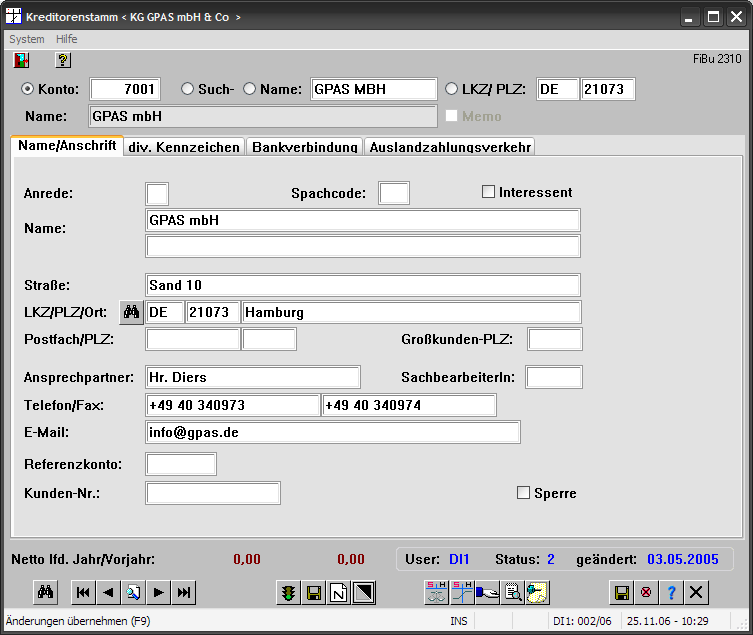Screen dimensions: 753x635
Task: Jump to the first record
Action: tap(83, 593)
